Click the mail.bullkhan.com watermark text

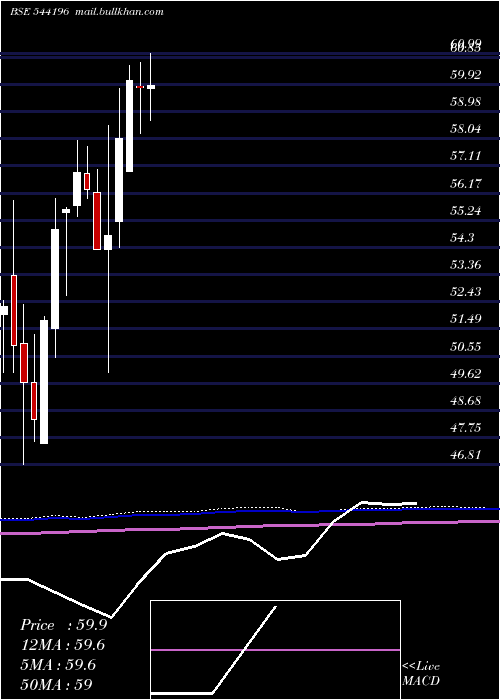pos(118,12)
